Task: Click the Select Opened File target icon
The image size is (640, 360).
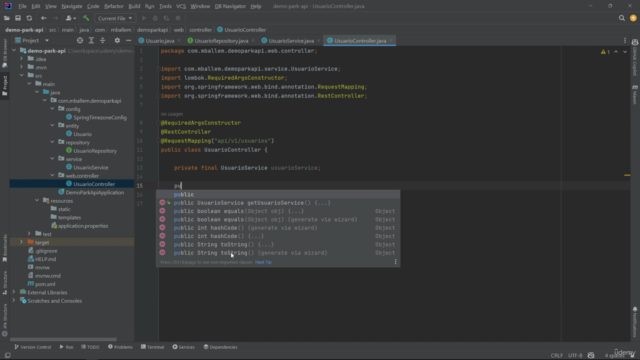Action: (80, 40)
